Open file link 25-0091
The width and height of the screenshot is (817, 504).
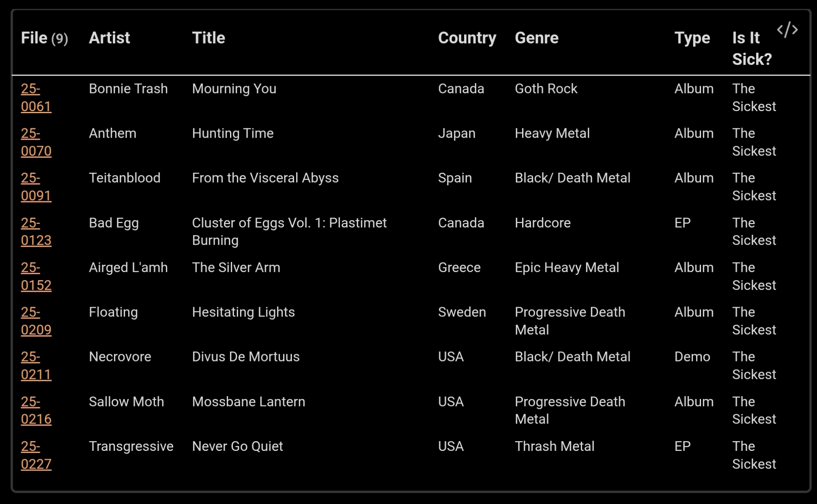36,187
